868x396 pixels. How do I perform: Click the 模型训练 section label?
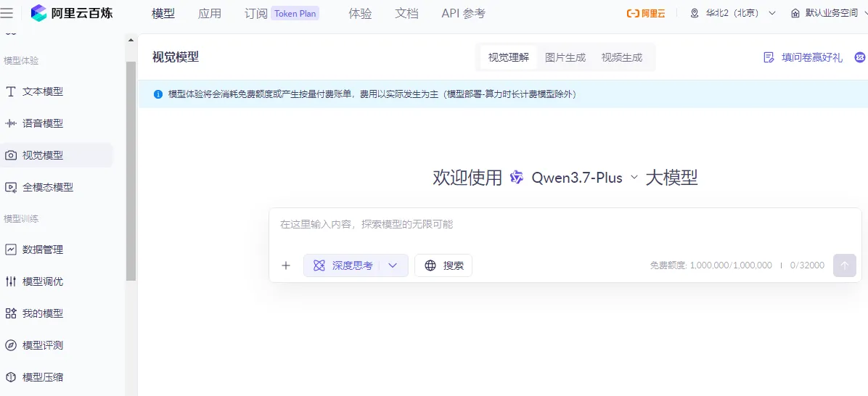21,218
